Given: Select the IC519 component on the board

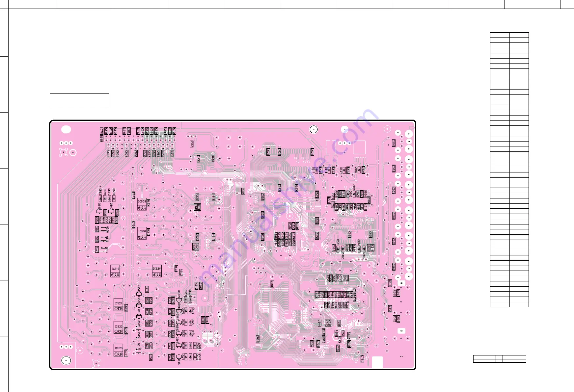Looking at the screenshot, I should [115, 271].
